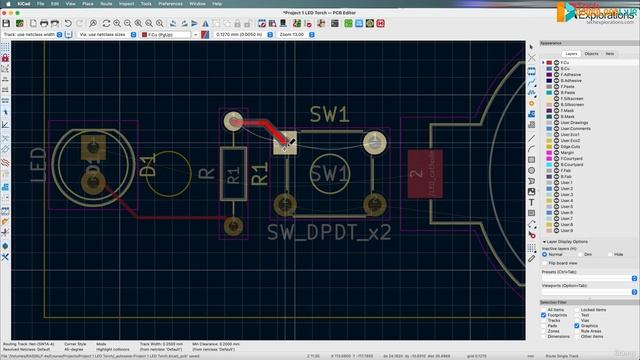Click the Print icon
This screenshot has height=360, width=640.
(x=44, y=24)
